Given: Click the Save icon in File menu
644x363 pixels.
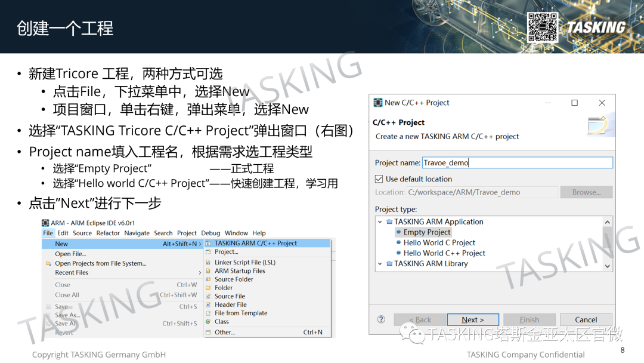Looking at the screenshot, I should click(48, 307).
